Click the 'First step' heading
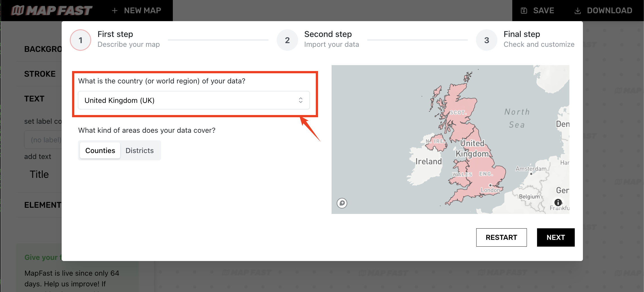Screen dimensions: 644x292 tap(115, 34)
